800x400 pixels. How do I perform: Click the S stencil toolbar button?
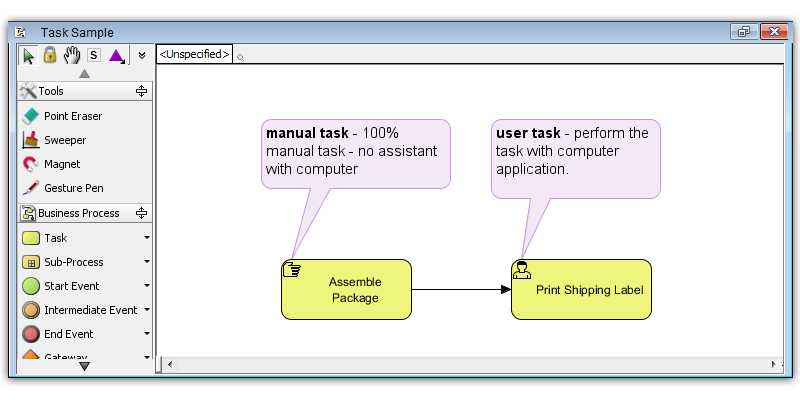(x=94, y=55)
